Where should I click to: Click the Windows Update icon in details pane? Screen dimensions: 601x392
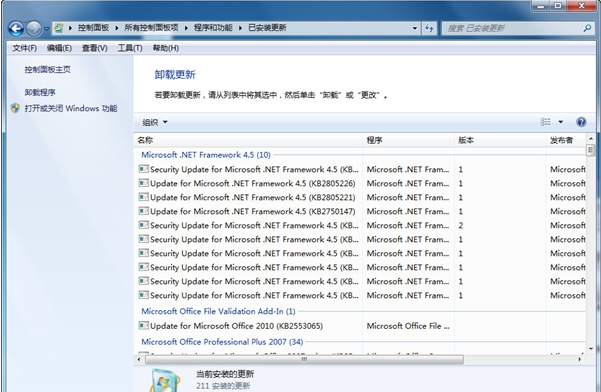pyautogui.click(x=165, y=380)
